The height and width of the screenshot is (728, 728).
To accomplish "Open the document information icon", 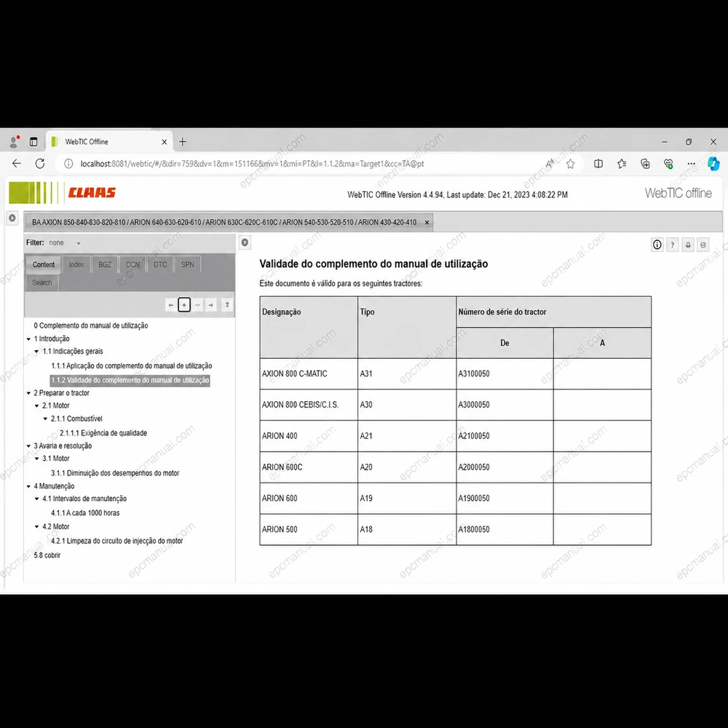I will 657,245.
